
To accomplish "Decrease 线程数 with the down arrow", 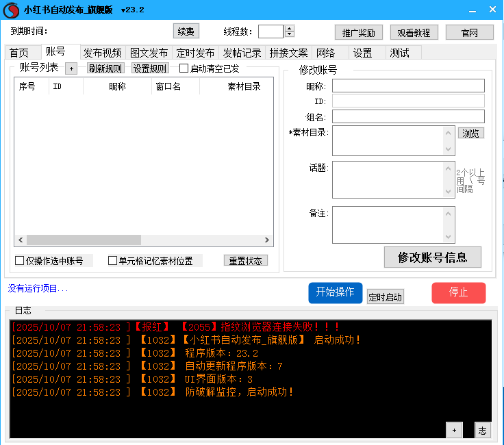I will (290, 34).
